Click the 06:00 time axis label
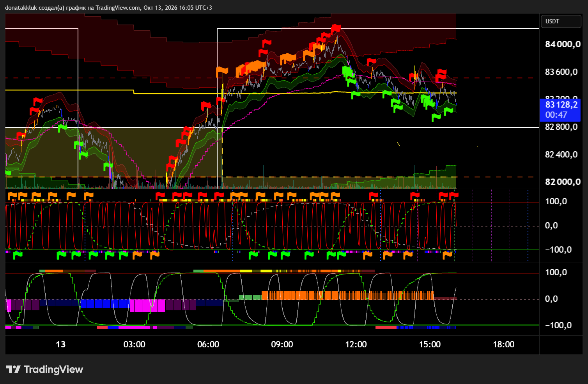Screen dimensions: 588x384 pyautogui.click(x=208, y=345)
